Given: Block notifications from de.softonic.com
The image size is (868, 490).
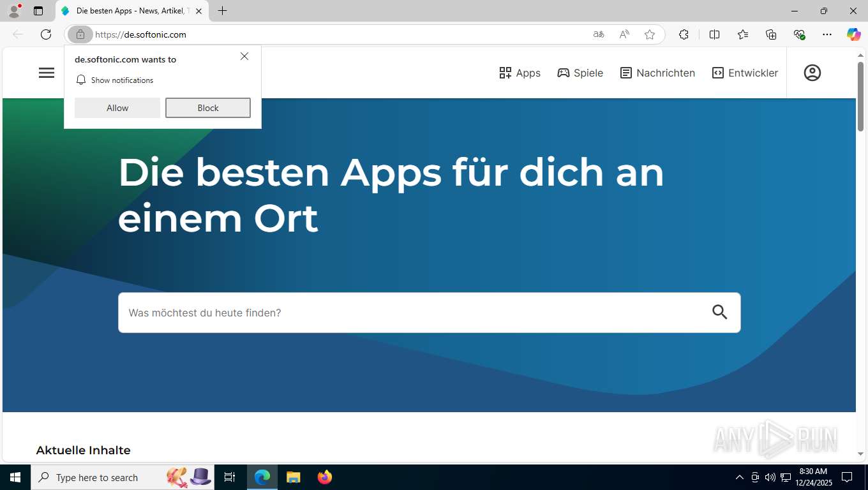Looking at the screenshot, I should tap(208, 108).
